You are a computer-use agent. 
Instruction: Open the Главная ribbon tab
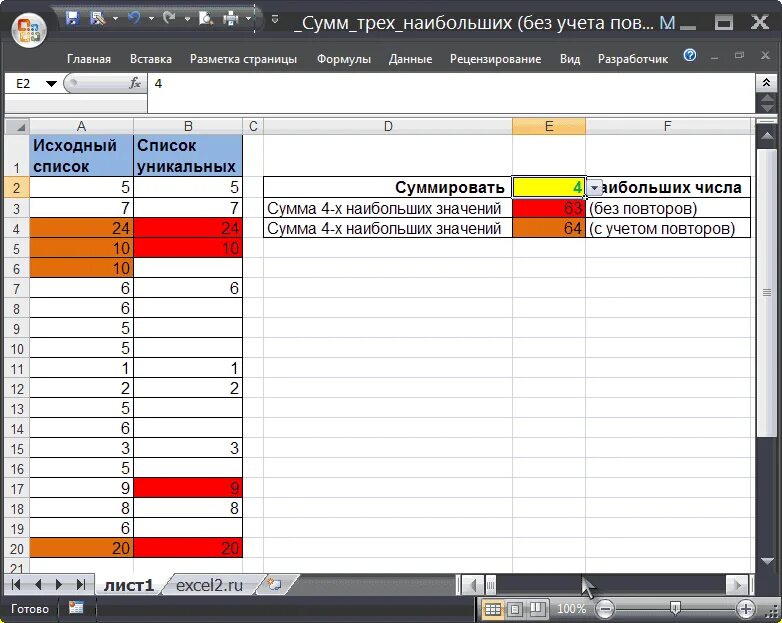[89, 59]
